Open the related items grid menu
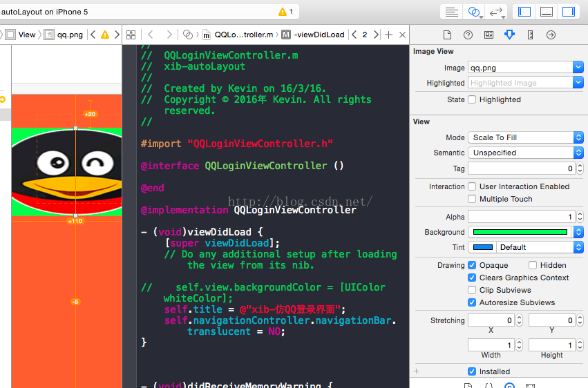 tap(131, 35)
